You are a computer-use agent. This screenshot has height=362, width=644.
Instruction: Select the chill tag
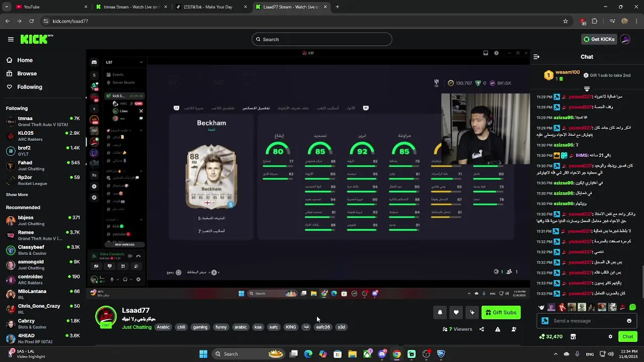[181, 327]
